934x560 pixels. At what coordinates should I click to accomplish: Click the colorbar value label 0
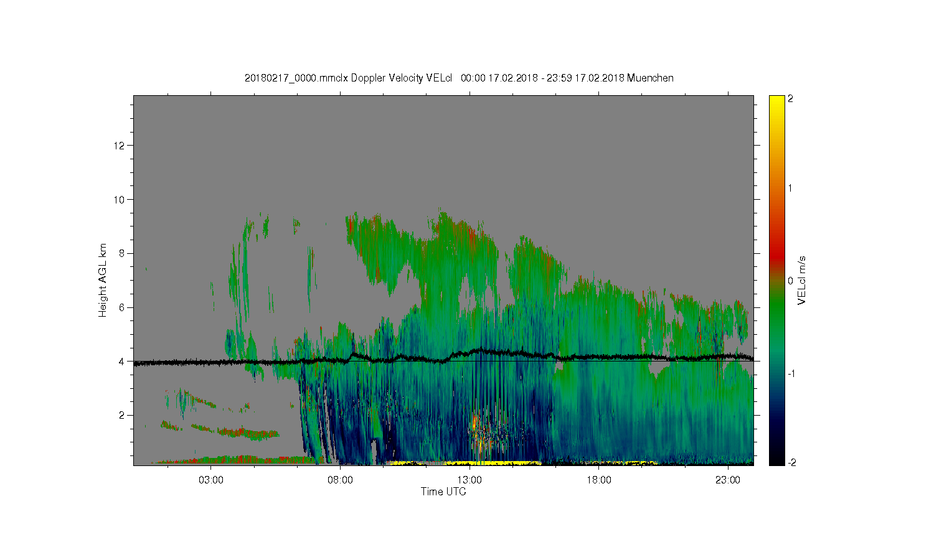click(790, 281)
